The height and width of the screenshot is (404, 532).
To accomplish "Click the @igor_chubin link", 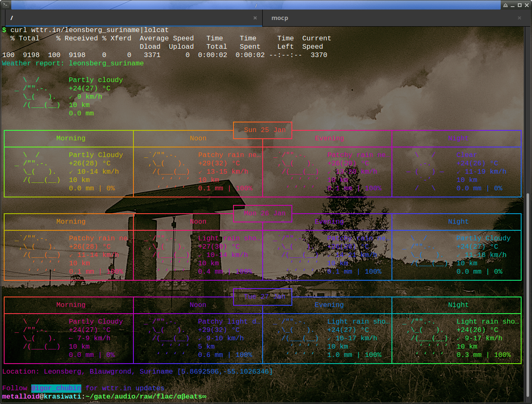I will click(x=56, y=388).
